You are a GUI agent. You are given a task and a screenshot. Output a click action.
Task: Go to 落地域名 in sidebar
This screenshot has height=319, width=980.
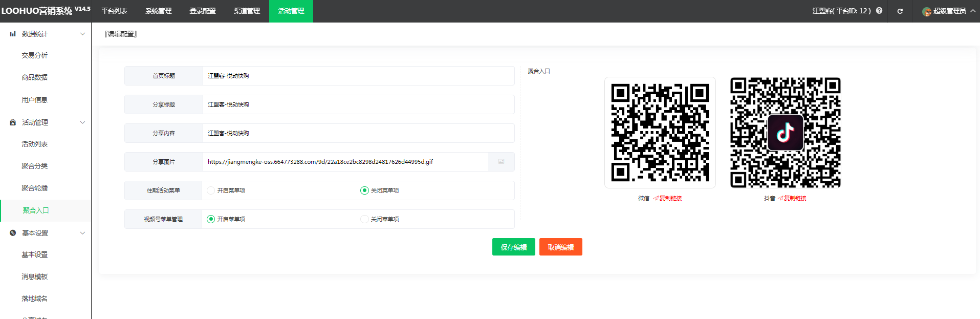point(35,299)
